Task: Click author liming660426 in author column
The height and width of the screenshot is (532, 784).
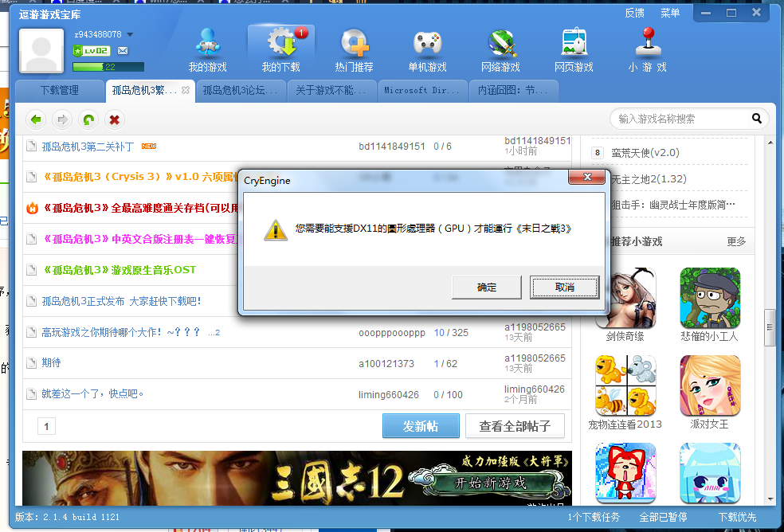Action: (389, 395)
